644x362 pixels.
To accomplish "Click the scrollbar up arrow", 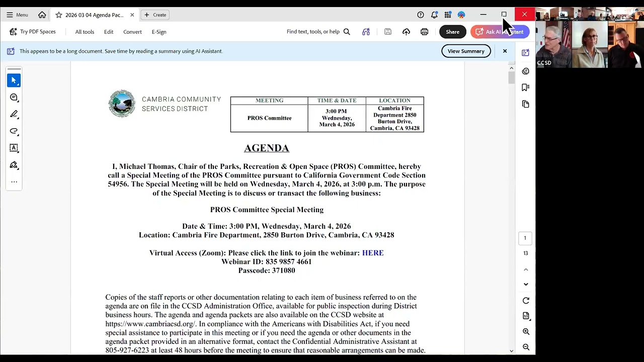I will point(512,68).
